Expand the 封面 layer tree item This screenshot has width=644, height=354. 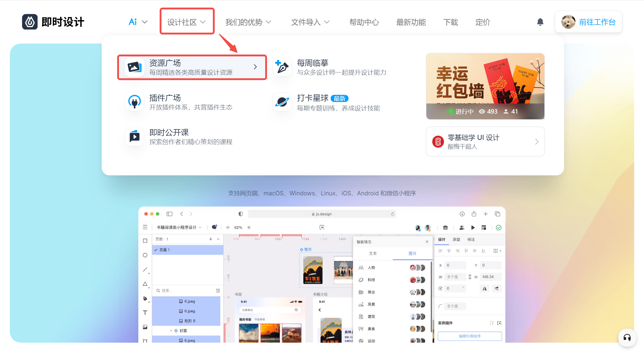171,330
